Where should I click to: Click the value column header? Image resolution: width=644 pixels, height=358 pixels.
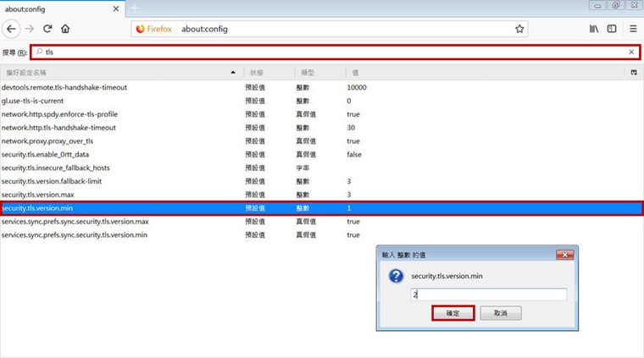pos(485,73)
